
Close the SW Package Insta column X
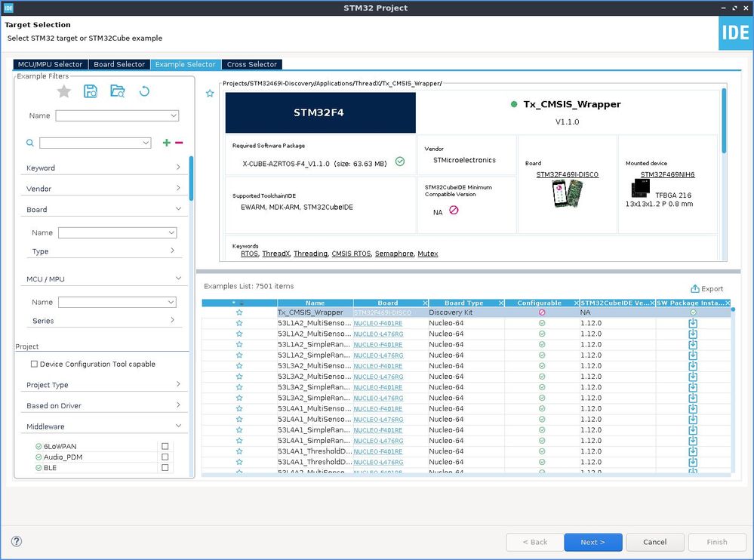point(728,303)
